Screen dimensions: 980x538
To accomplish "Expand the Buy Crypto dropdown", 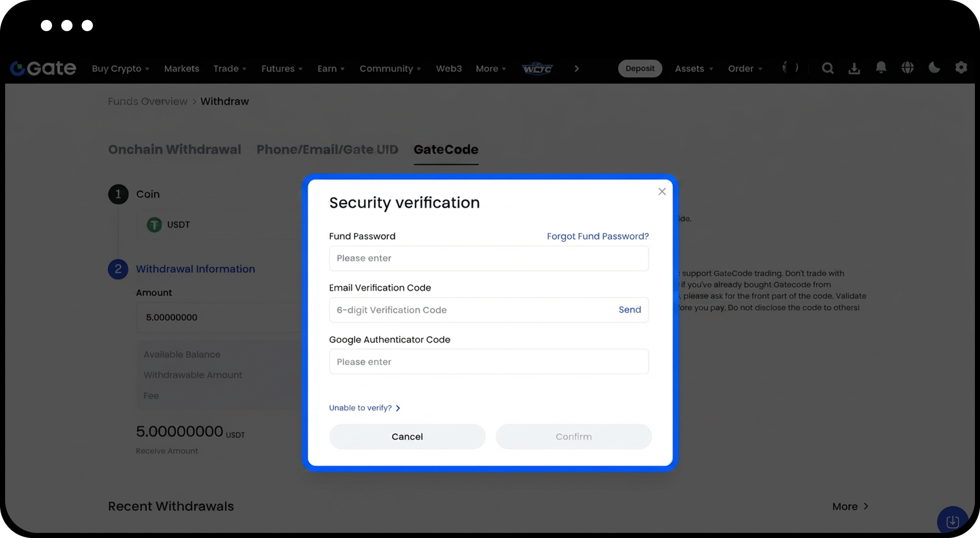I will pos(120,68).
